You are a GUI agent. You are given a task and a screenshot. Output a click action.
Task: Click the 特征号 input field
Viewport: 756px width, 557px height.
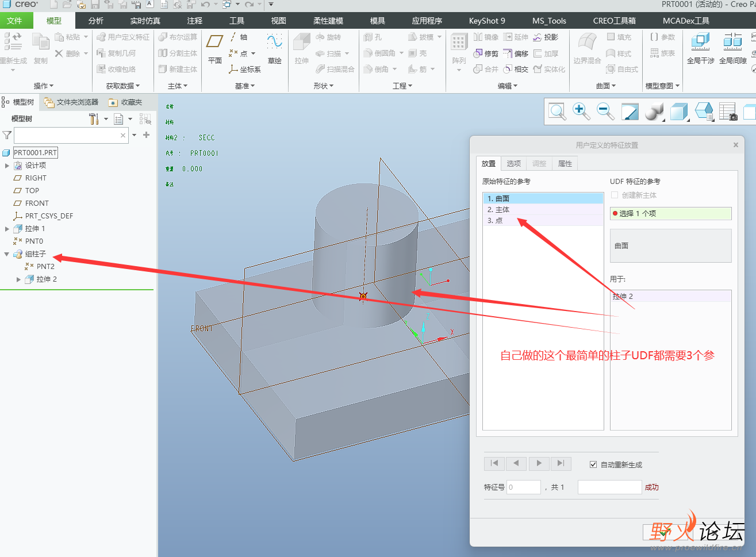pyautogui.click(x=524, y=487)
